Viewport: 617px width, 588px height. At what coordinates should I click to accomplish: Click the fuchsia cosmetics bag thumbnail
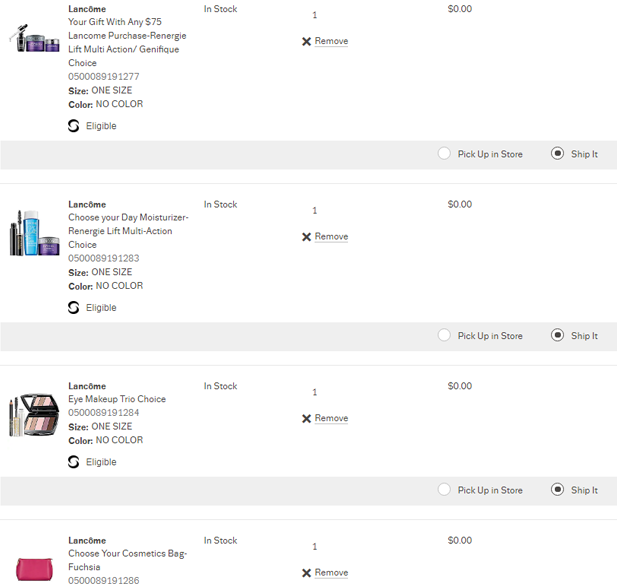pyautogui.click(x=34, y=569)
